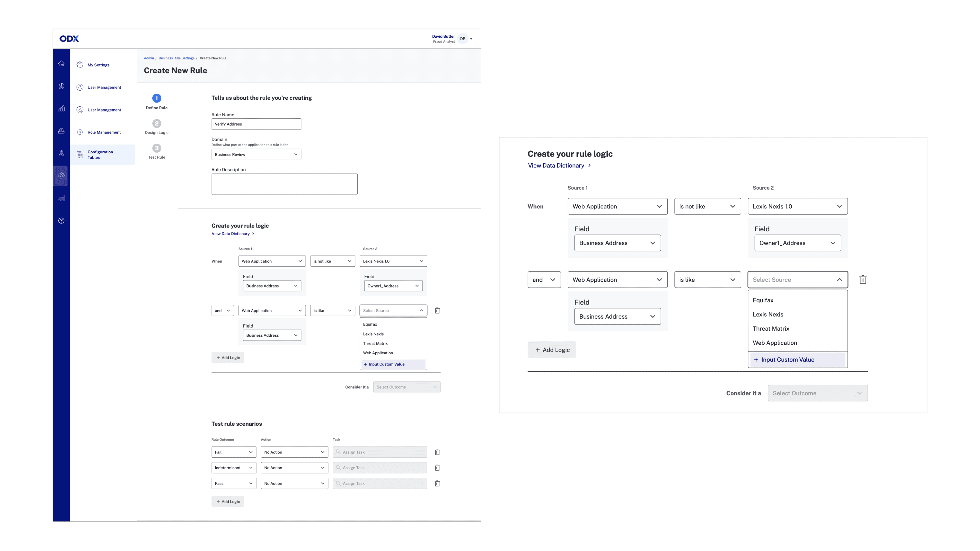Delete the Fail test scenario row
Screen dimensions: 980x551
437,452
